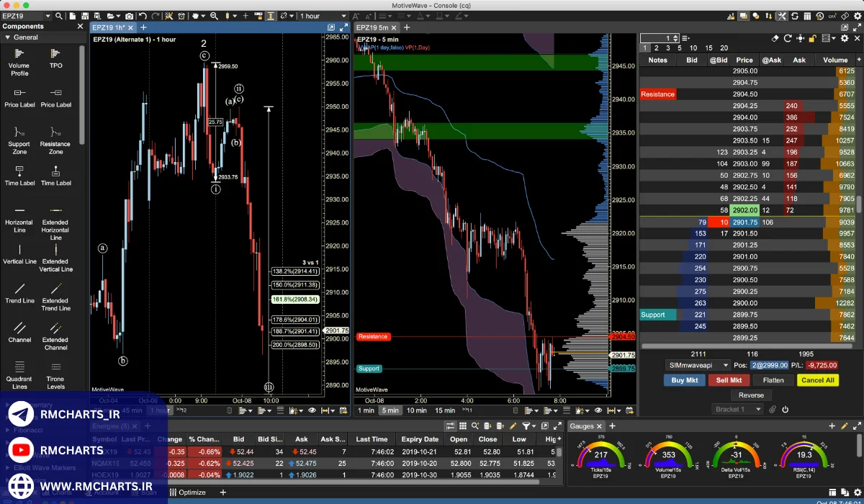Select the 15 min timeframe tab
Image resolution: width=864 pixels, height=504 pixels.
click(x=445, y=410)
